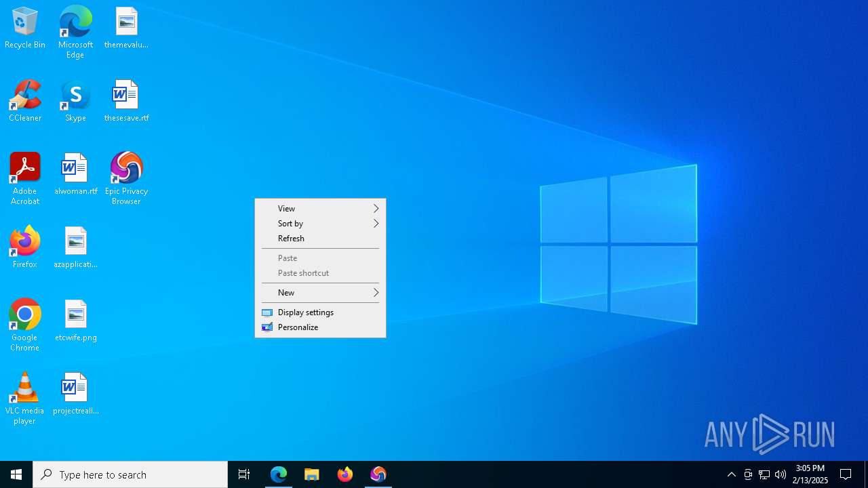Choose Refresh from the context menu

(x=320, y=239)
